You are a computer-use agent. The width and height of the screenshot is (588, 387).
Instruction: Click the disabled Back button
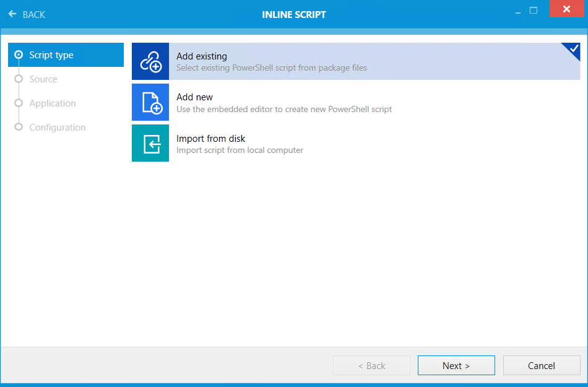pos(371,365)
